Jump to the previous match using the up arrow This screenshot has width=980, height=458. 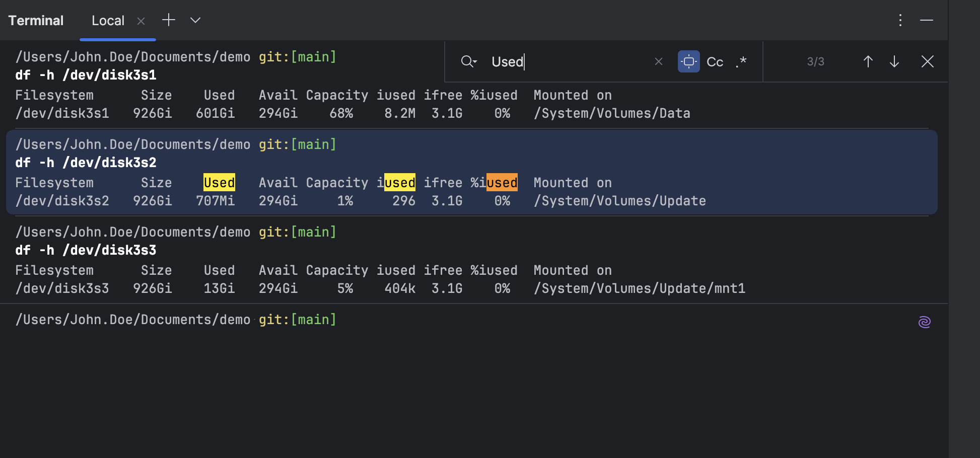click(x=868, y=61)
